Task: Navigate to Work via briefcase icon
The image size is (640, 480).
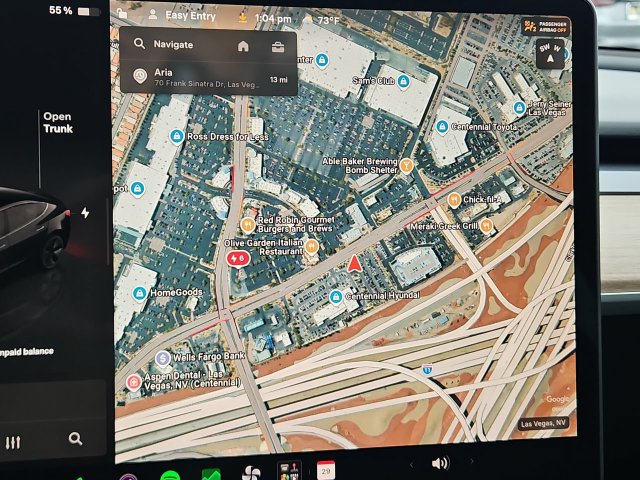Action: [x=278, y=47]
